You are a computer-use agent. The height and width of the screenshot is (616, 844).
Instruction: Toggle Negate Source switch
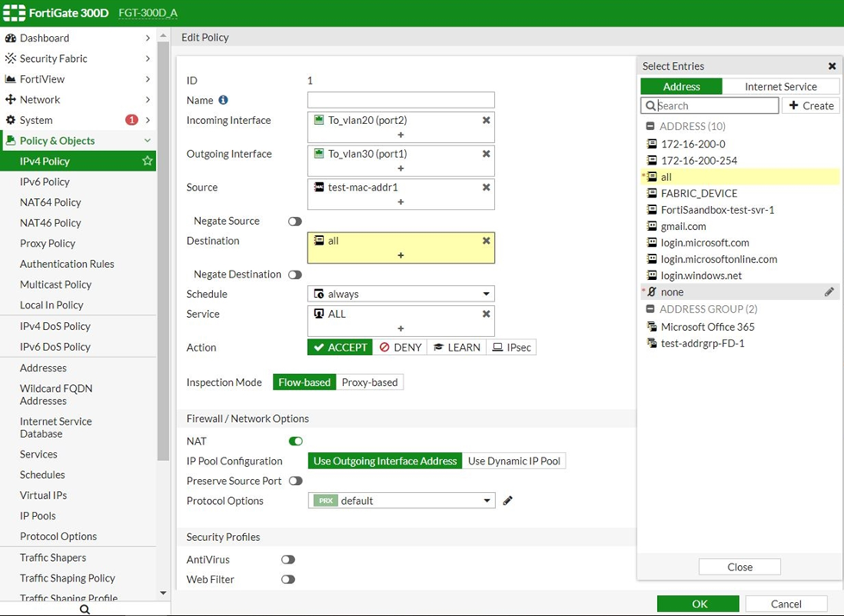pyautogui.click(x=295, y=221)
